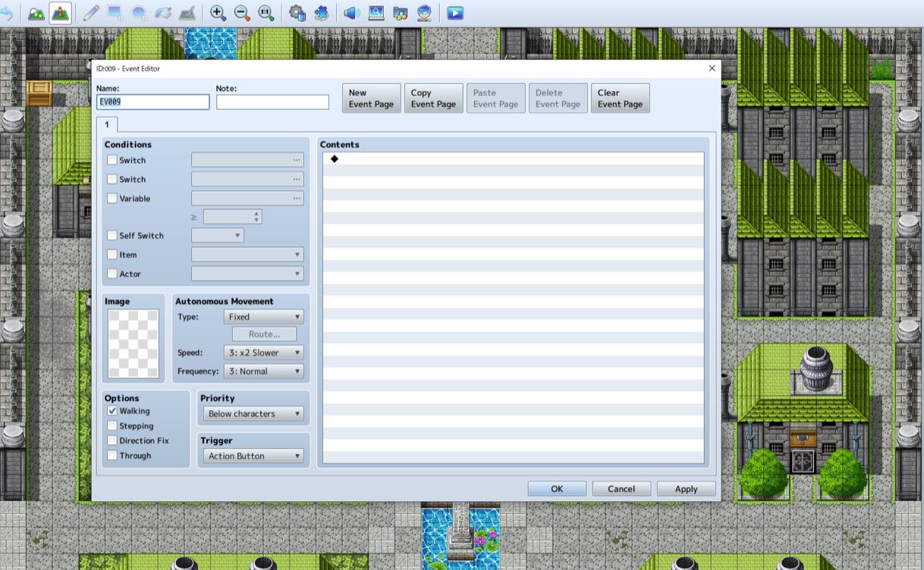Open the Priority dropdown showing Below characters
The width and height of the screenshot is (924, 570).
point(253,414)
